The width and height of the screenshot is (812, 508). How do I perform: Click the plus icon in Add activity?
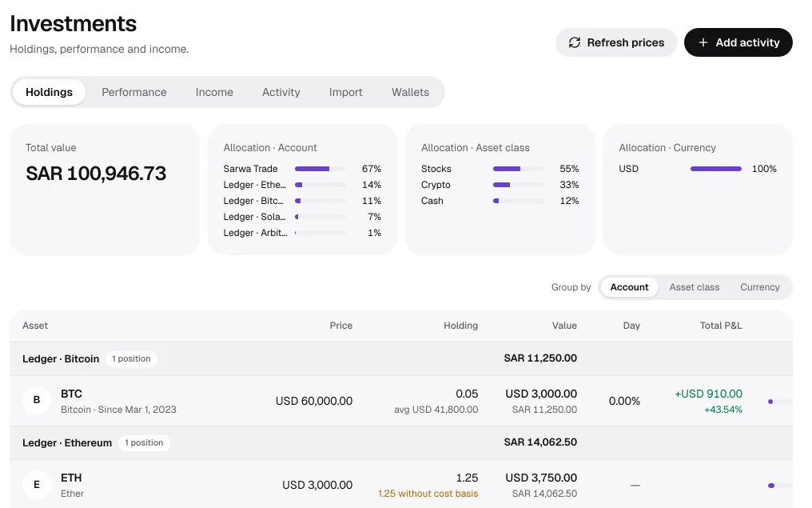(703, 42)
